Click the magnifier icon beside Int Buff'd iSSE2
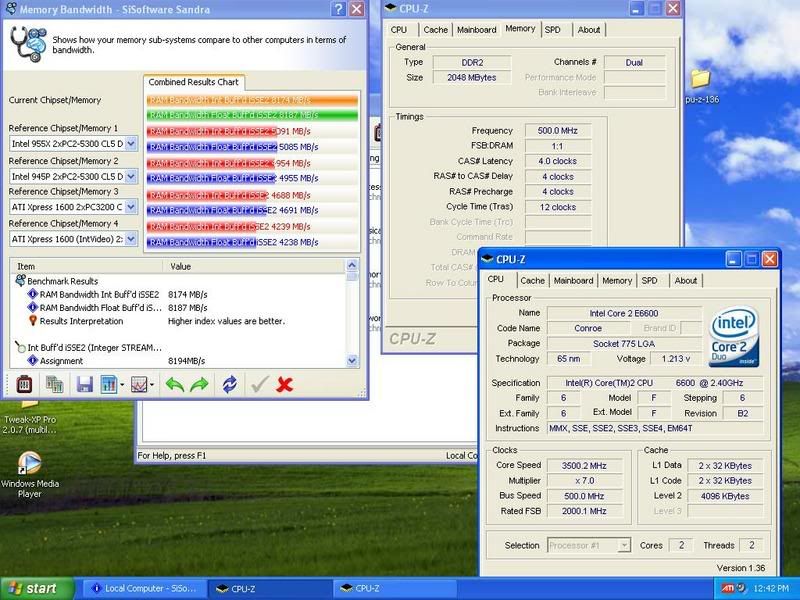 [20, 347]
